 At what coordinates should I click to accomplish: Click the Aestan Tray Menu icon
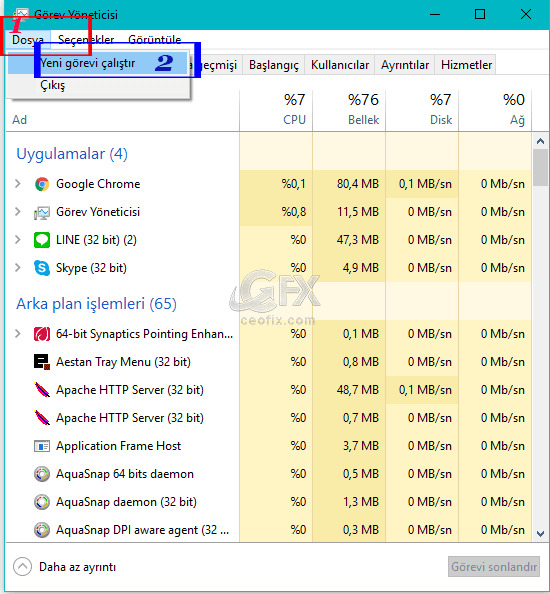point(42,362)
